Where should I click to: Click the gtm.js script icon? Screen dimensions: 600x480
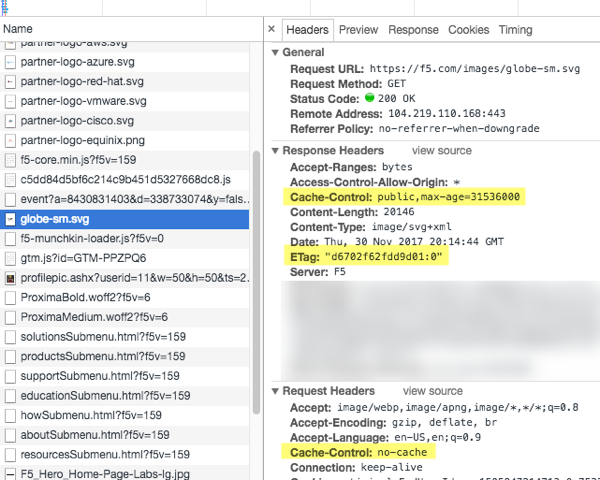click(10, 258)
